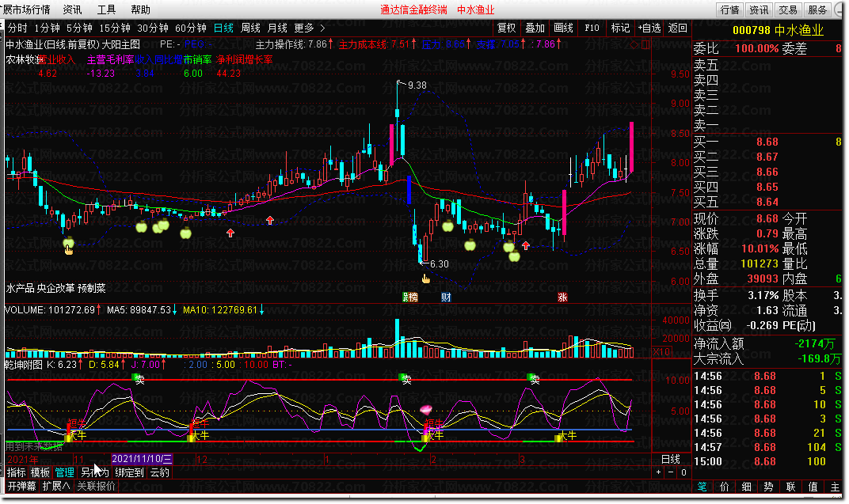This screenshot has height=504, width=849.
Task: Select the 细 detail tab
Action: [x=746, y=486]
